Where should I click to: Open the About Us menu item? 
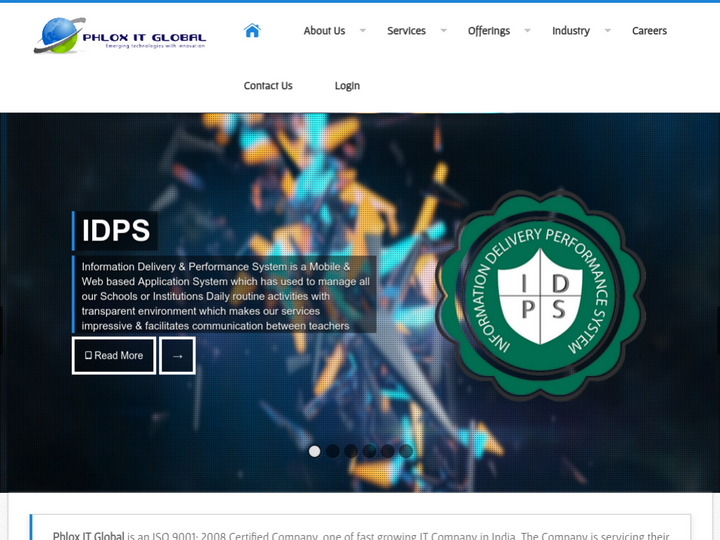tap(324, 31)
